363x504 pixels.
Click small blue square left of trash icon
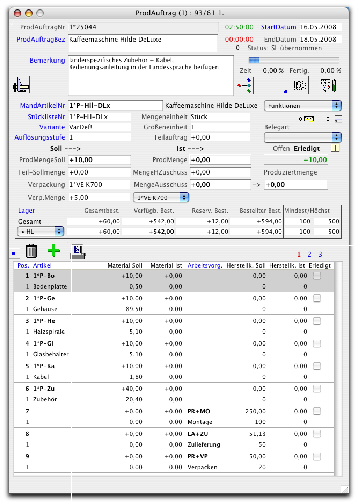coord(14,254)
